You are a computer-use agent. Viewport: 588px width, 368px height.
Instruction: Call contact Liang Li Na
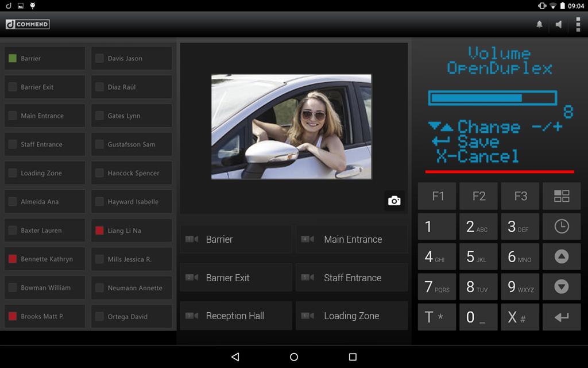(131, 230)
